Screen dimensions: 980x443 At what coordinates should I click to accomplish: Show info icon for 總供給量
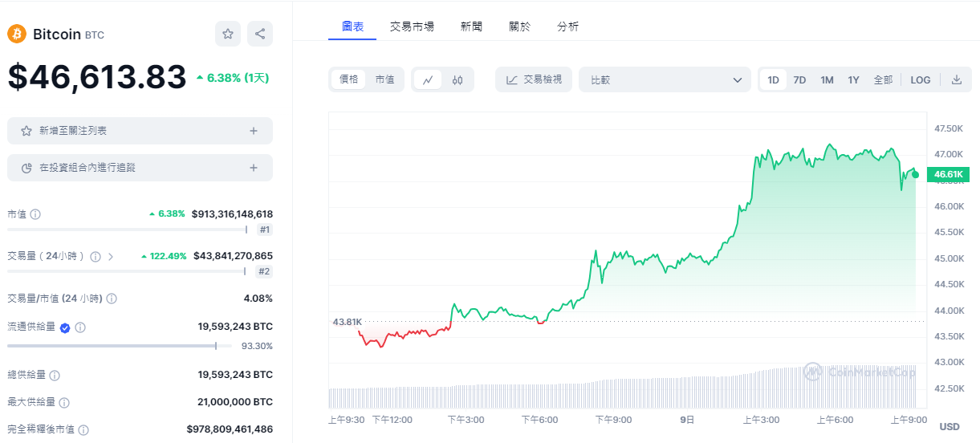(55, 375)
